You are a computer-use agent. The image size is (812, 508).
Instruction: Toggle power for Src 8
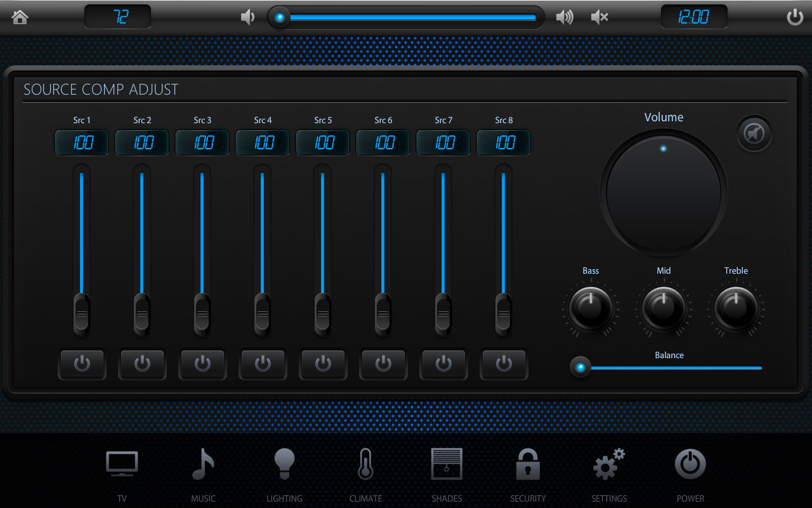(x=504, y=364)
